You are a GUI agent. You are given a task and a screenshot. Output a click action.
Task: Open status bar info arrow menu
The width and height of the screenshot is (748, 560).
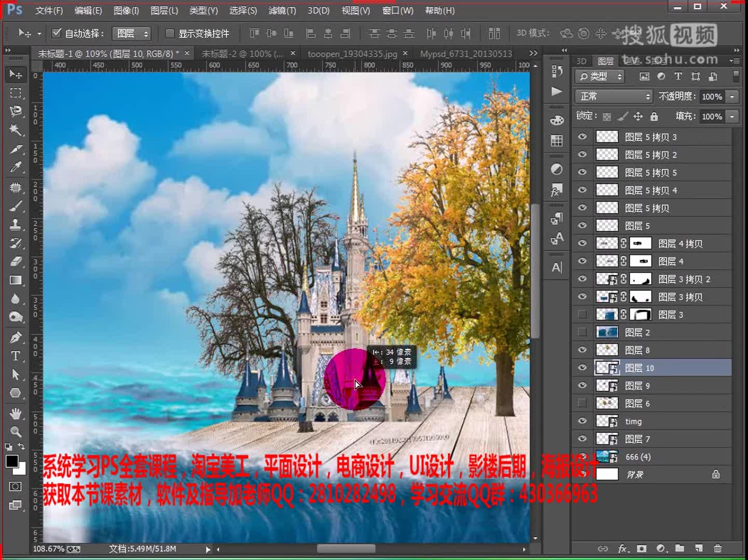click(208, 549)
